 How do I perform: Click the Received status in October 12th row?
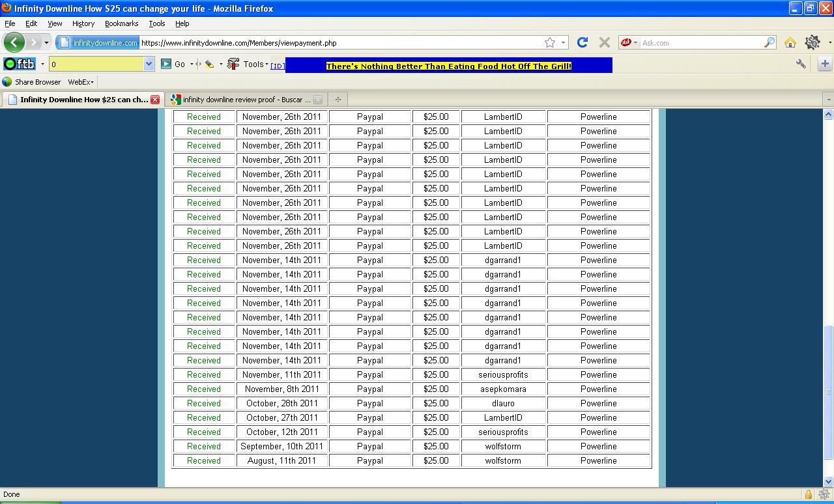[x=204, y=432]
